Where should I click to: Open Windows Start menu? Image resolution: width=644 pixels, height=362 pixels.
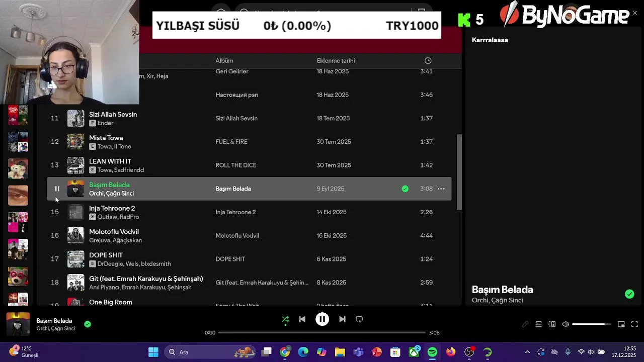click(x=153, y=352)
